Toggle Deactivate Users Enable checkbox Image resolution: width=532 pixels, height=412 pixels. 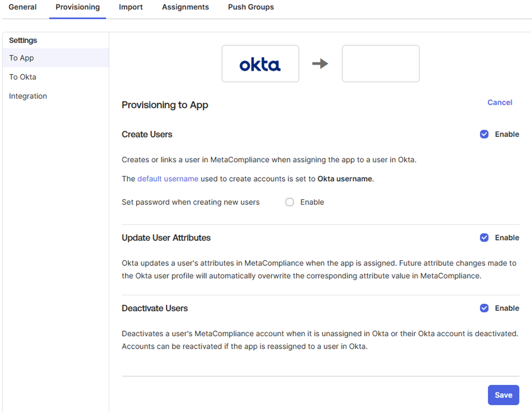484,308
